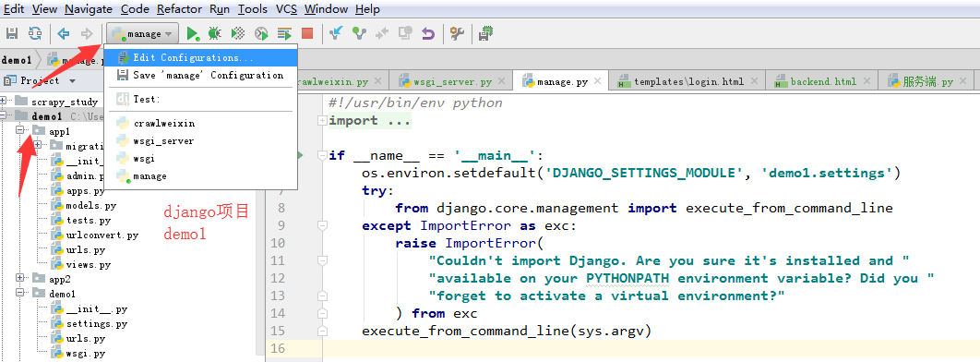The width and height of the screenshot is (980, 362).
Task: Click the demo1 breadcrumb
Action: [17, 61]
